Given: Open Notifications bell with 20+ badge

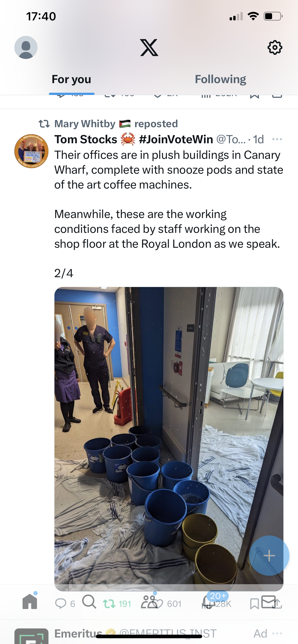Looking at the screenshot, I should (x=208, y=602).
